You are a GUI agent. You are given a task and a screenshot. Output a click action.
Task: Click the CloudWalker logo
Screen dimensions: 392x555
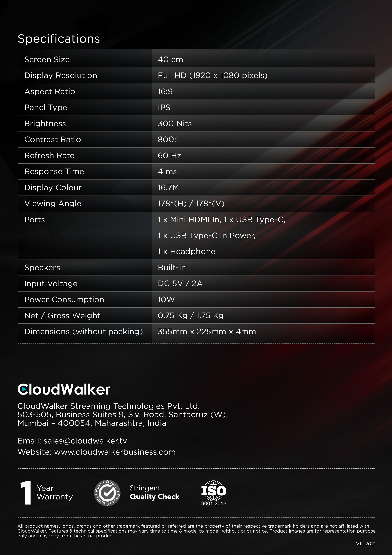[64, 389]
